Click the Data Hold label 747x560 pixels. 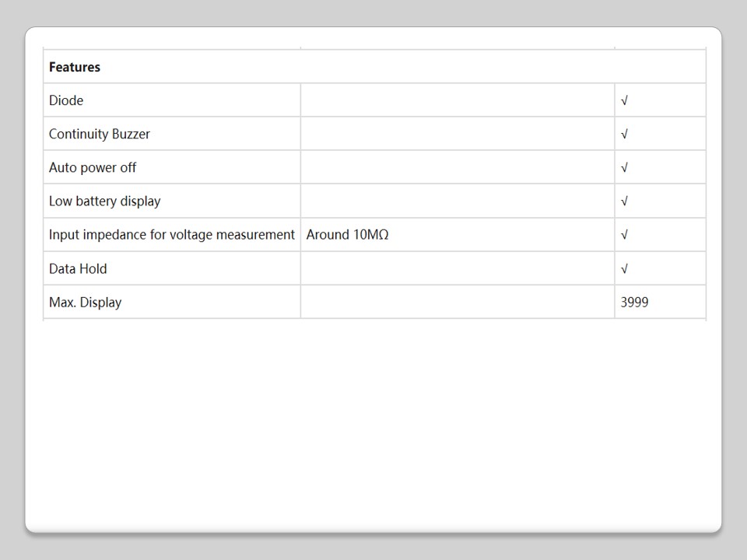pyautogui.click(x=78, y=268)
